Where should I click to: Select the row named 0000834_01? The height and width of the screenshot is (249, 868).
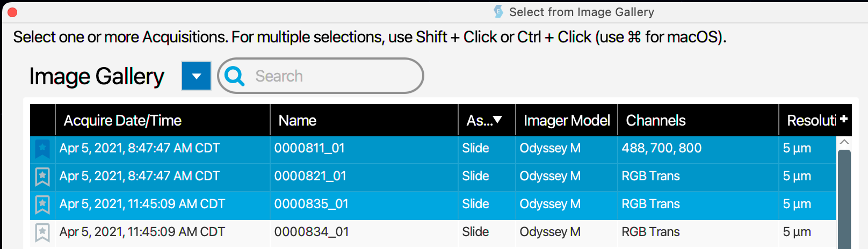pos(433,232)
